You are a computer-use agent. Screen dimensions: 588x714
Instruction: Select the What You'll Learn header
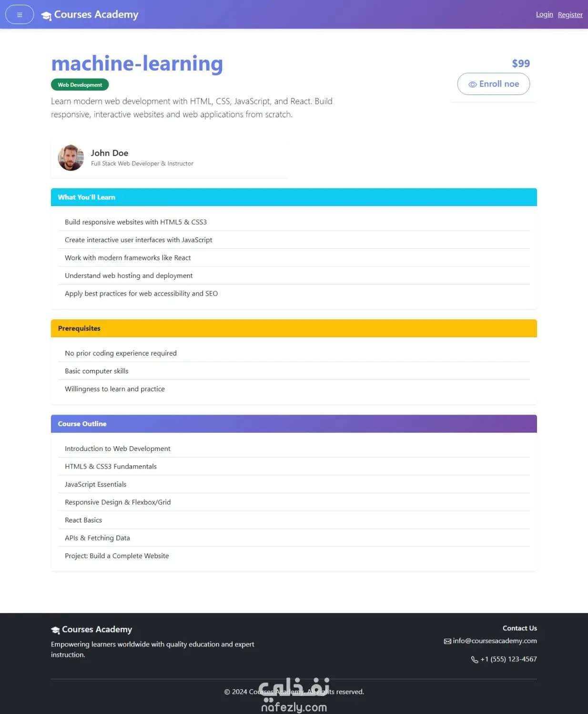coord(294,197)
